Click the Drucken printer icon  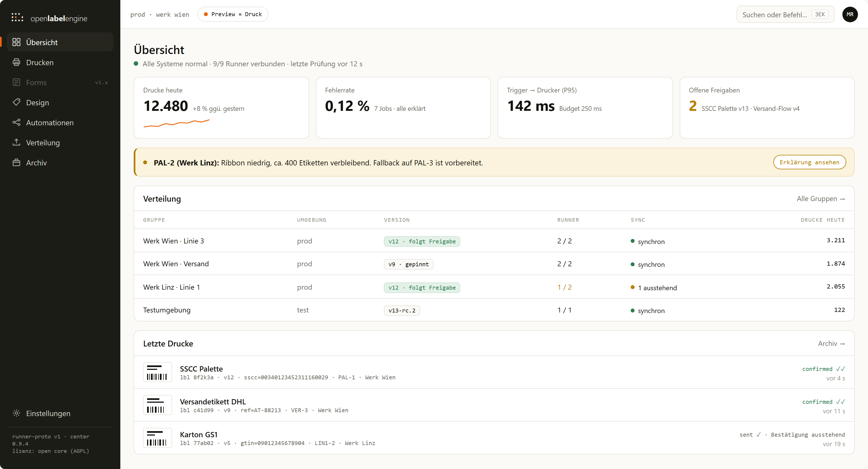(x=16, y=62)
